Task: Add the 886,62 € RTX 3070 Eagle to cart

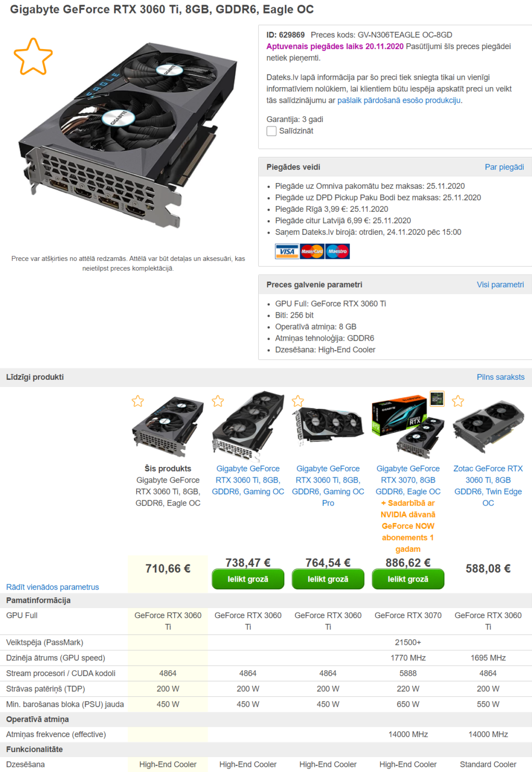Action: coord(408,579)
